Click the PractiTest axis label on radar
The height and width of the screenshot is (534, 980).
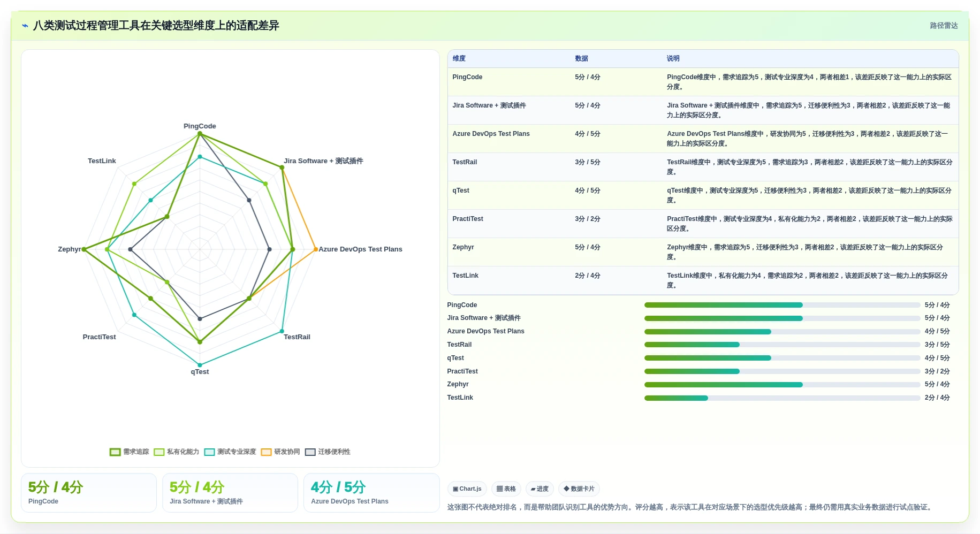99,337
